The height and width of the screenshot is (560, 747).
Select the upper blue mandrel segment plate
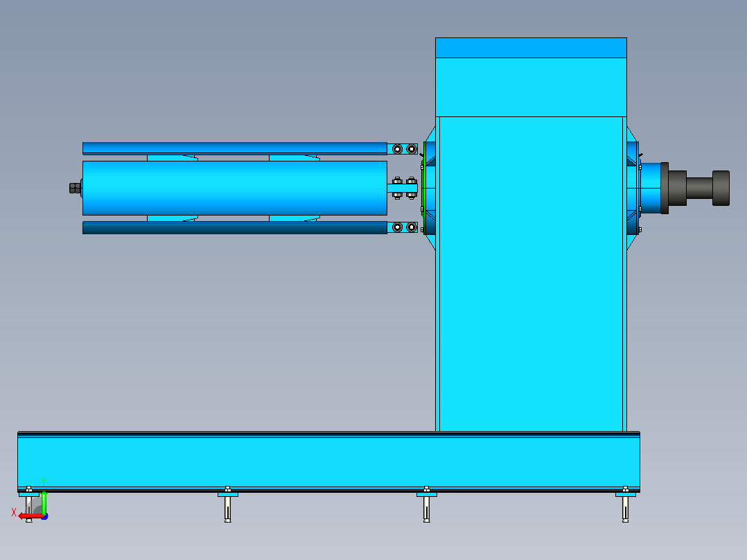235,148
